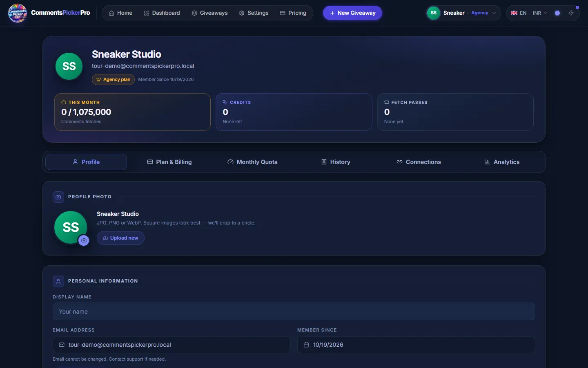Click the Fetch Passes stat card
The width and height of the screenshot is (588, 368).
pos(455,112)
